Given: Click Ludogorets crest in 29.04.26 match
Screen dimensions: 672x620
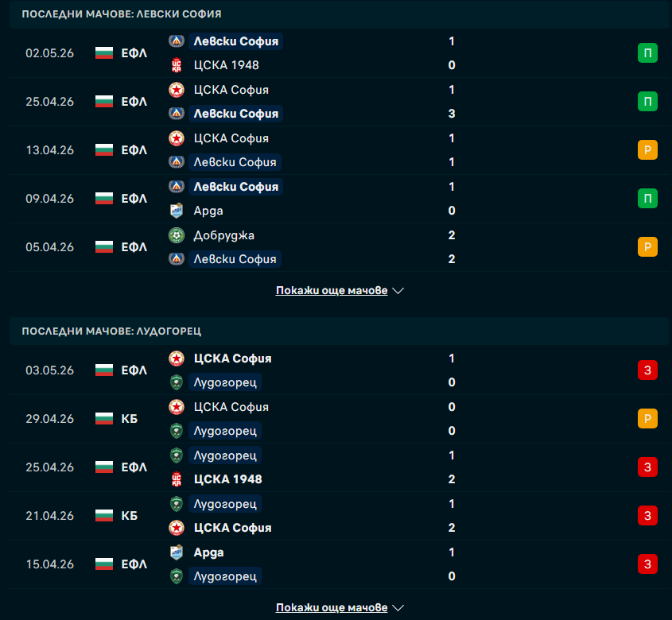Looking at the screenshot, I should pos(176,431).
